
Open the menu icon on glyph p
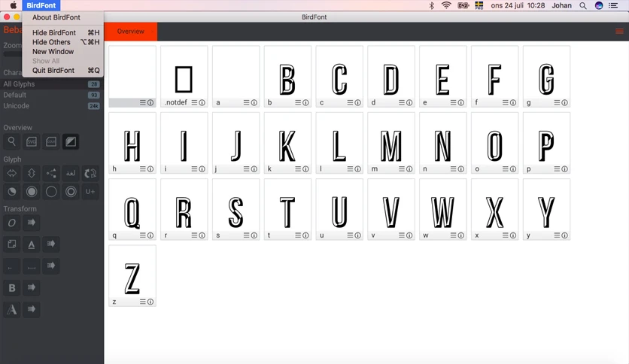coord(558,169)
